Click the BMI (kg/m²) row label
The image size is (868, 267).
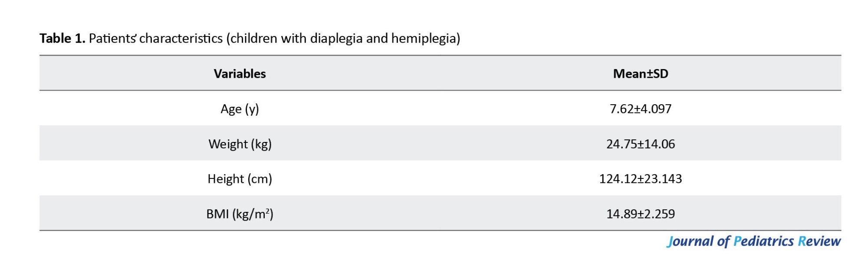pos(240,214)
